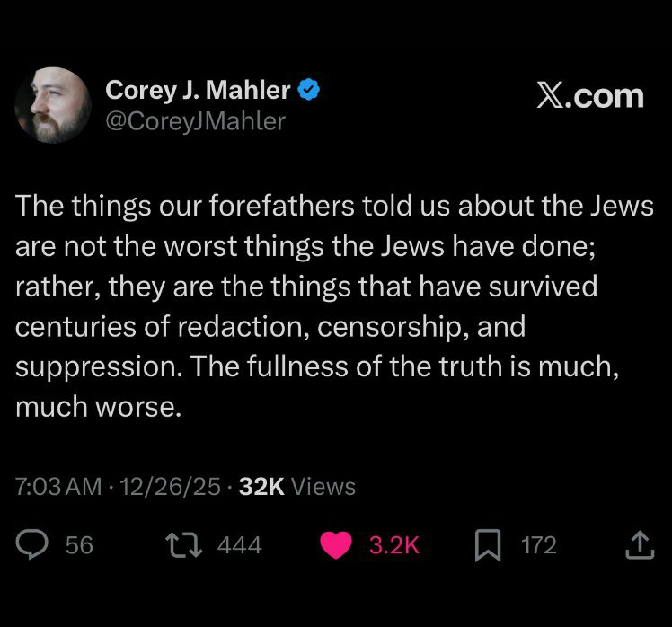Click the @CoreyJMahler handle
The image size is (672, 627).
coord(195,121)
